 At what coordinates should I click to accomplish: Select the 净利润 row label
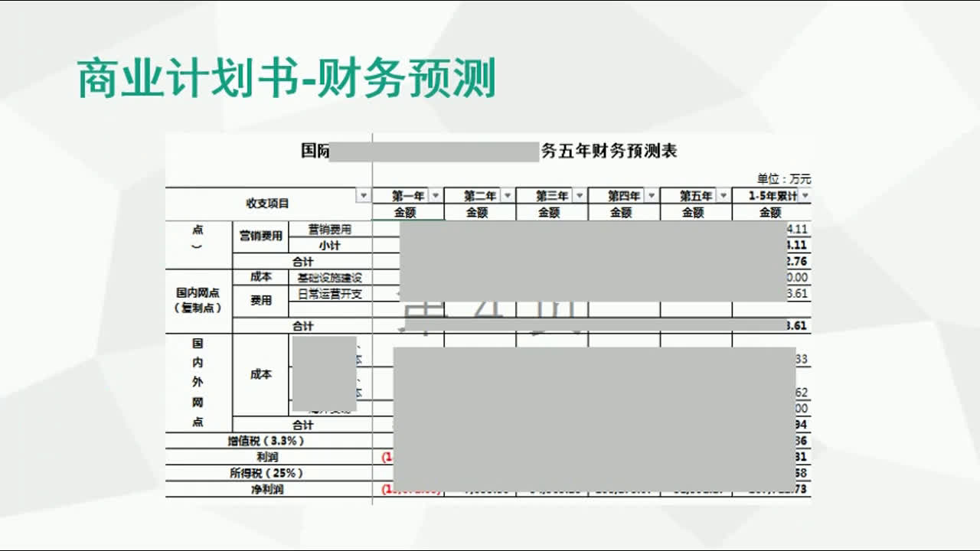pos(269,489)
